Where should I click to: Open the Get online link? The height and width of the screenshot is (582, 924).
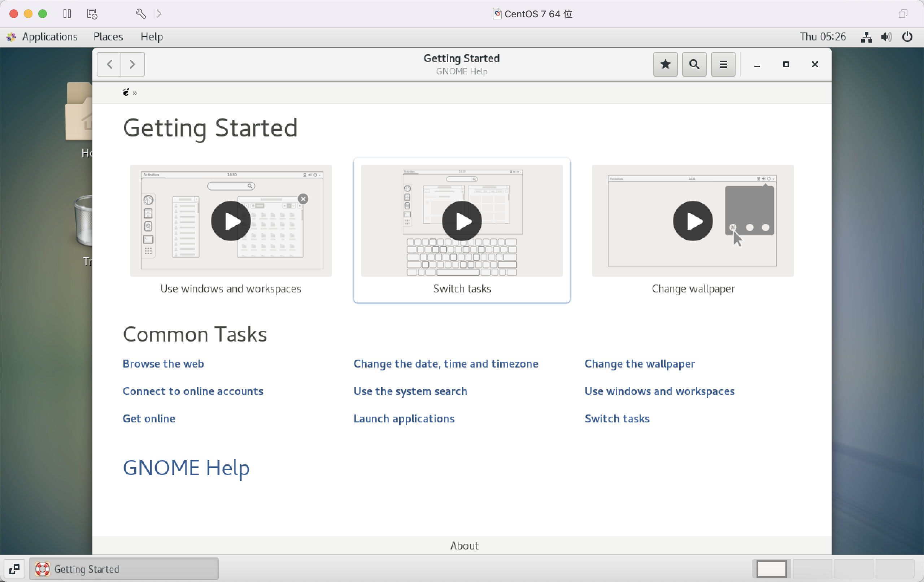(x=149, y=418)
